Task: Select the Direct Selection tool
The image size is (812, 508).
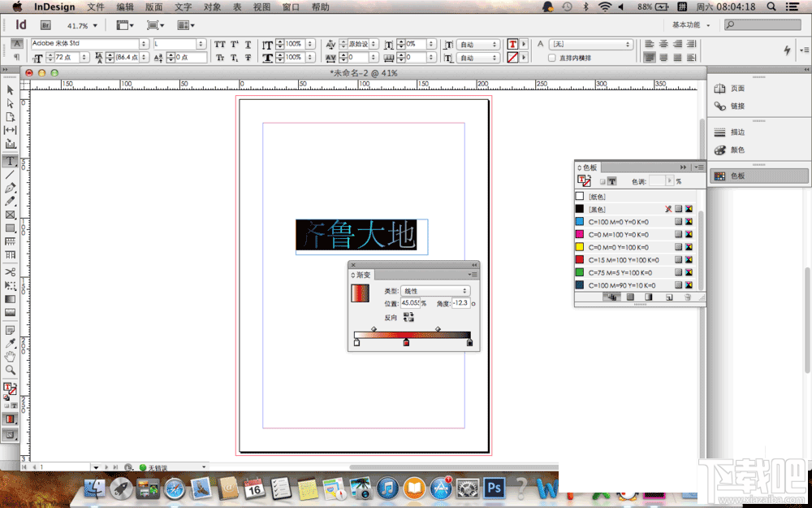Action: [10, 104]
